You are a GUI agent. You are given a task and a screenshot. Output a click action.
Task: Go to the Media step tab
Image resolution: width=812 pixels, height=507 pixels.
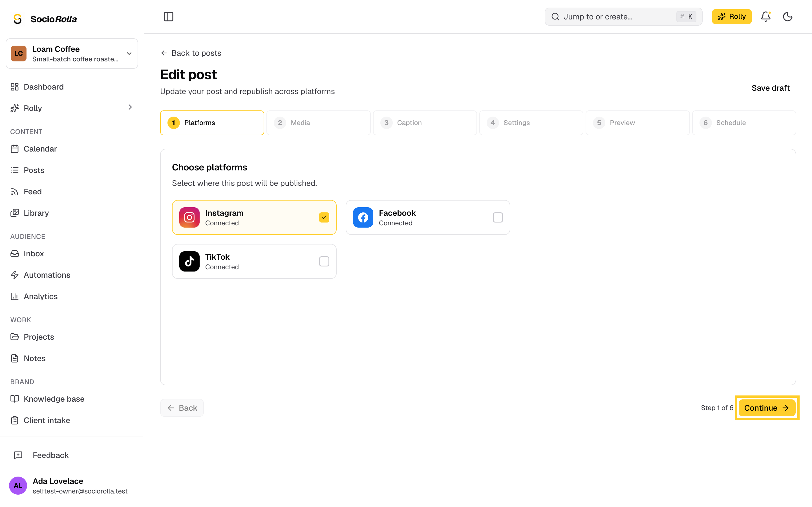[318, 123]
